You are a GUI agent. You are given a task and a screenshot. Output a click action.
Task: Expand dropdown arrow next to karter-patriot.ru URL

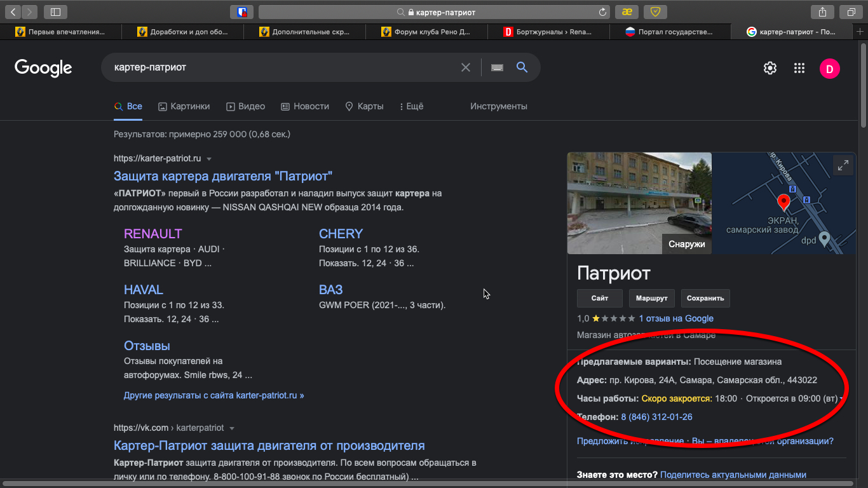209,159
